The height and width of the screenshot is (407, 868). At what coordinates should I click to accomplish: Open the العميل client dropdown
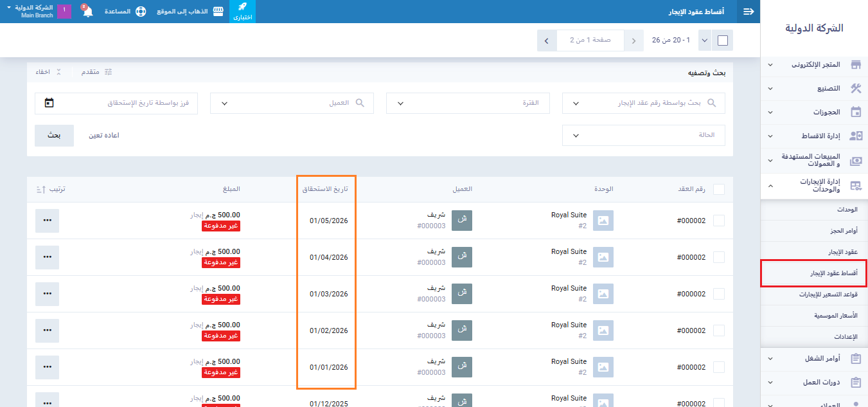point(292,103)
